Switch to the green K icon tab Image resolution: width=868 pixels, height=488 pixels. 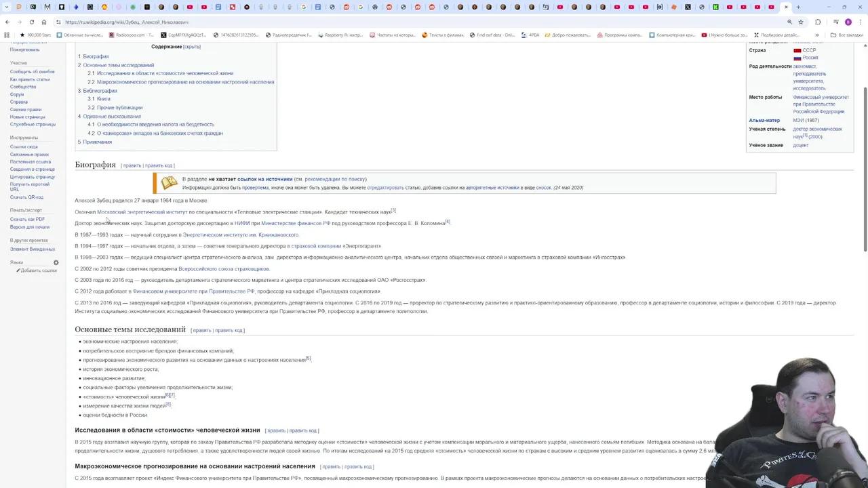[x=715, y=7]
